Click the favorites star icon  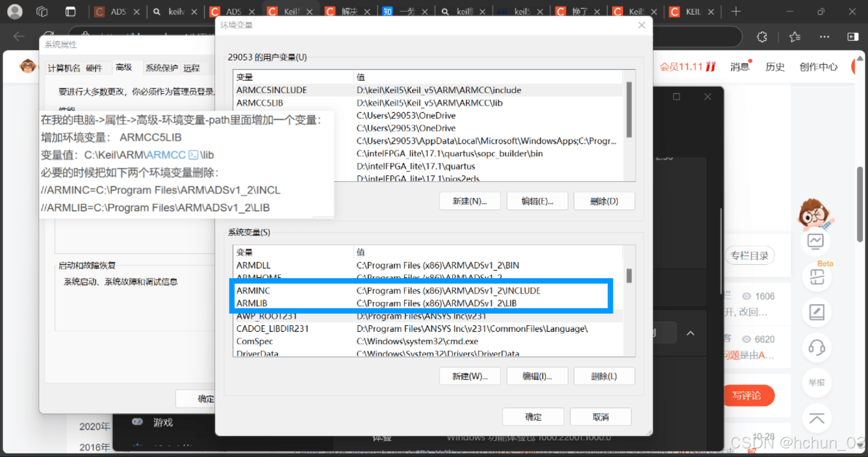[795, 37]
